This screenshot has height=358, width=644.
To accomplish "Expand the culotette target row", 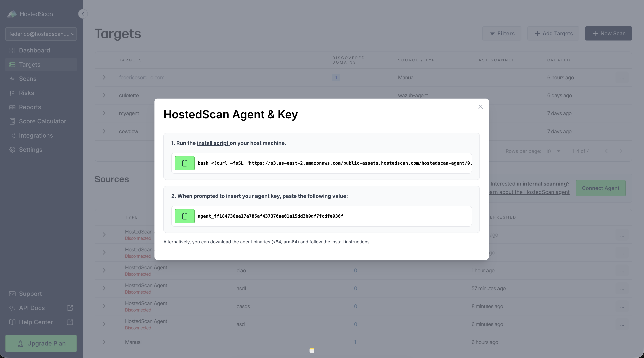I will 104,96.
